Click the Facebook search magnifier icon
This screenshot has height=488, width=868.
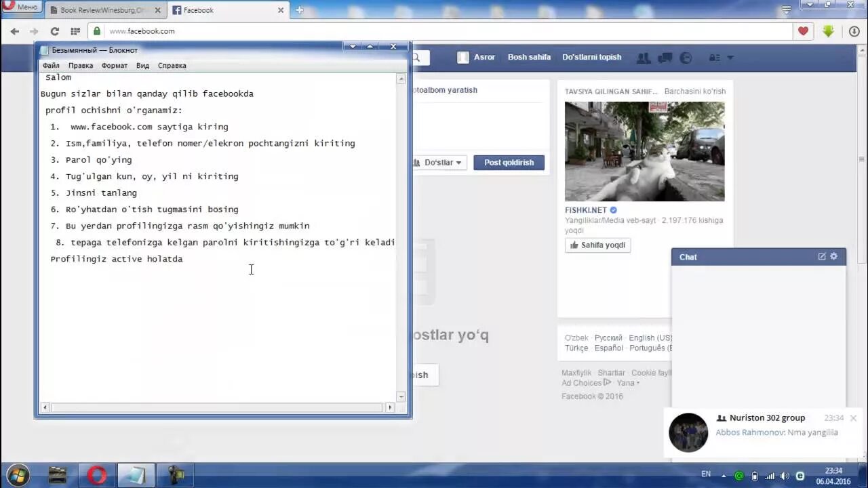click(x=416, y=58)
